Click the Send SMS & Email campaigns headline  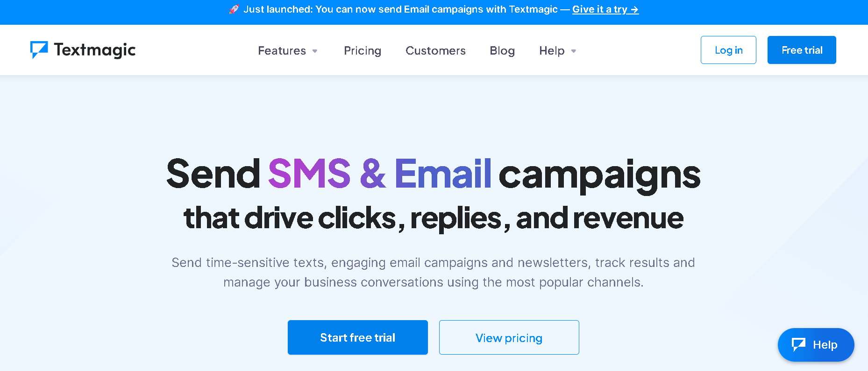[x=434, y=174]
